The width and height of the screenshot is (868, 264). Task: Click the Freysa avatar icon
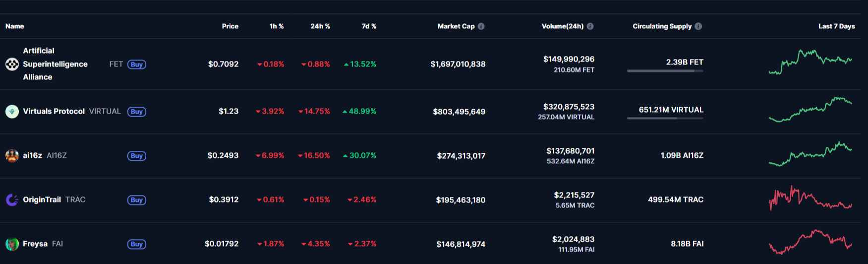[x=12, y=244]
